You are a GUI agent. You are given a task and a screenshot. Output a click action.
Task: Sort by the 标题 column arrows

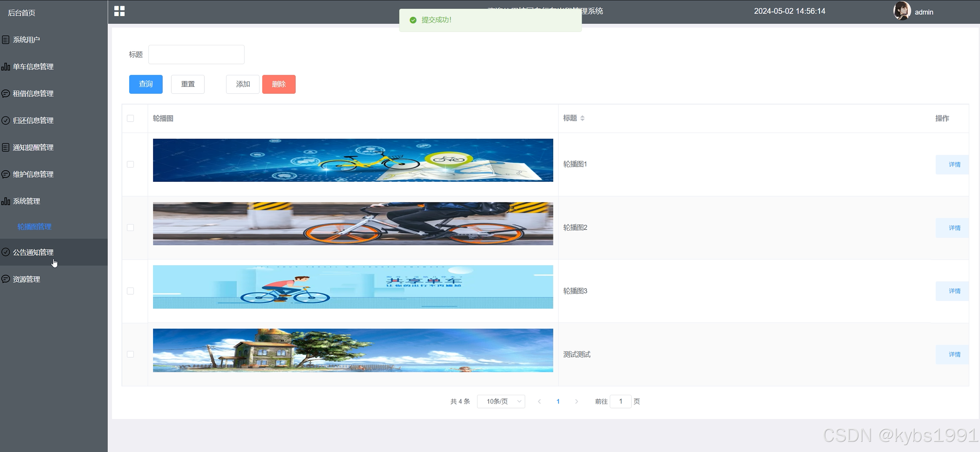[x=582, y=118]
